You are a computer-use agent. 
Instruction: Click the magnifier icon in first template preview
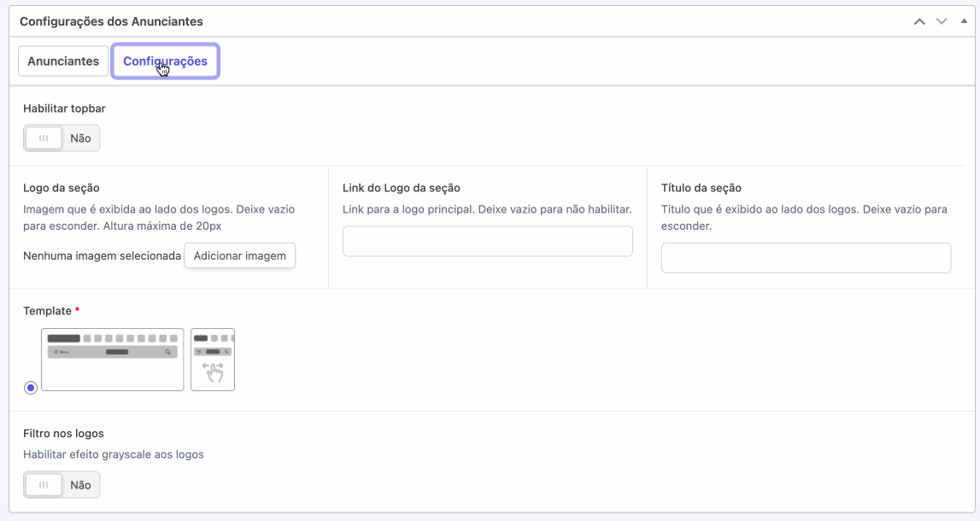point(168,352)
